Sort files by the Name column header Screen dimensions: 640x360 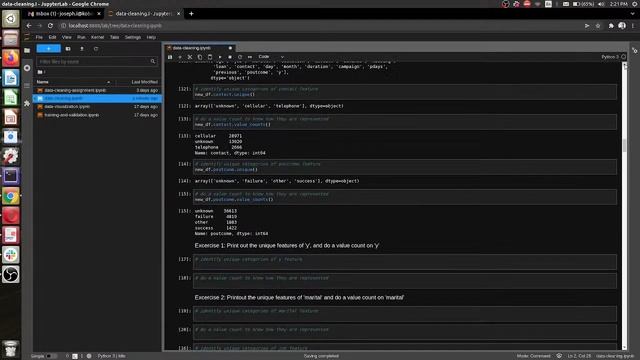tap(73, 82)
